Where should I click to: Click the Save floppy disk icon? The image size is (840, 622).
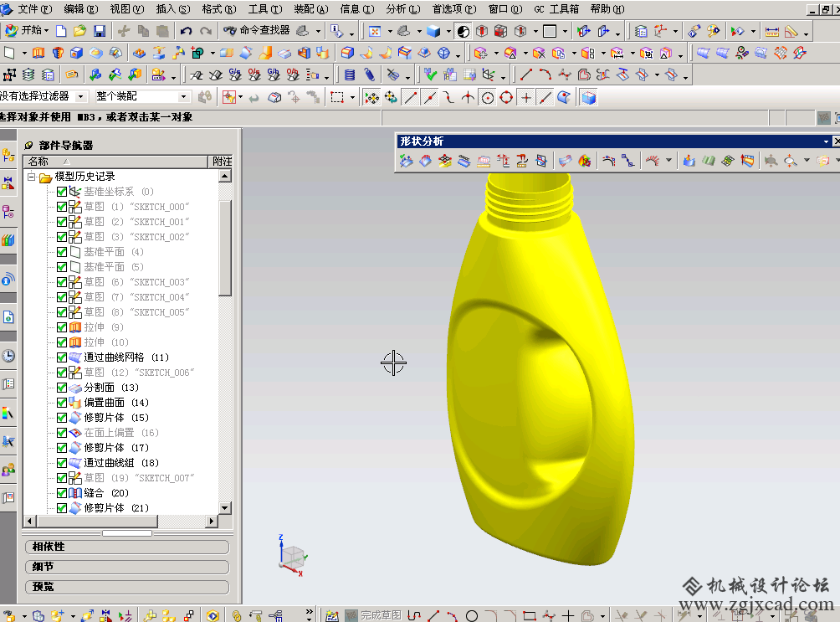(100, 31)
